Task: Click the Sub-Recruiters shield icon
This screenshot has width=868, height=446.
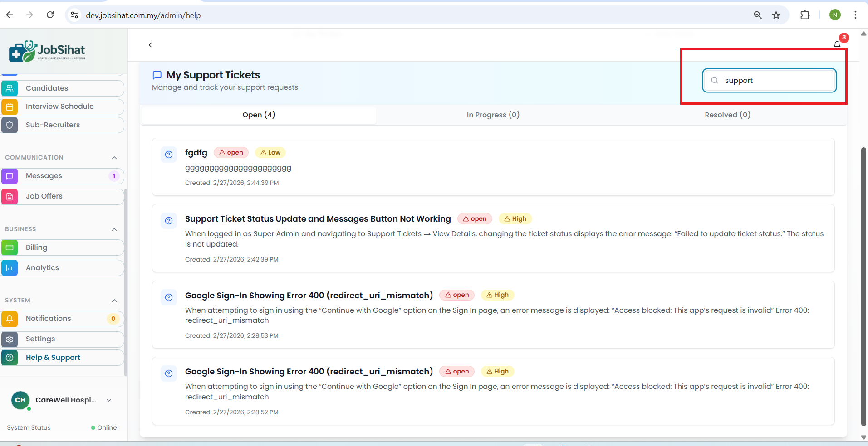Action: click(x=10, y=125)
